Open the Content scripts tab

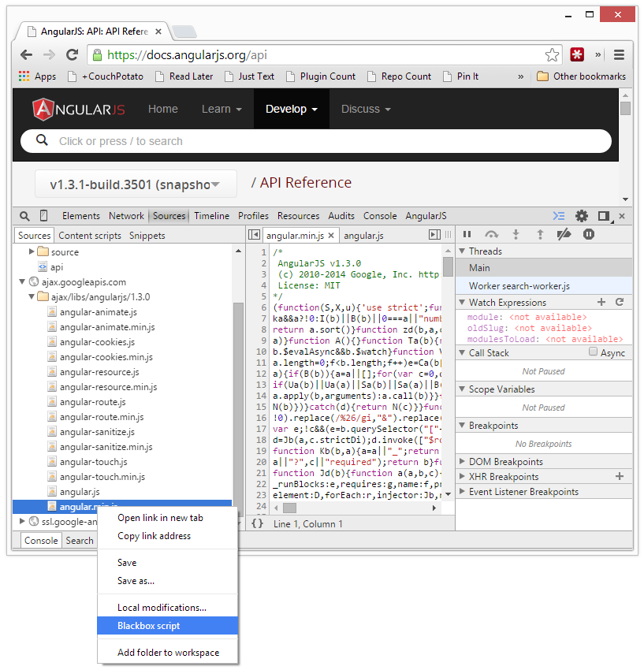[90, 236]
